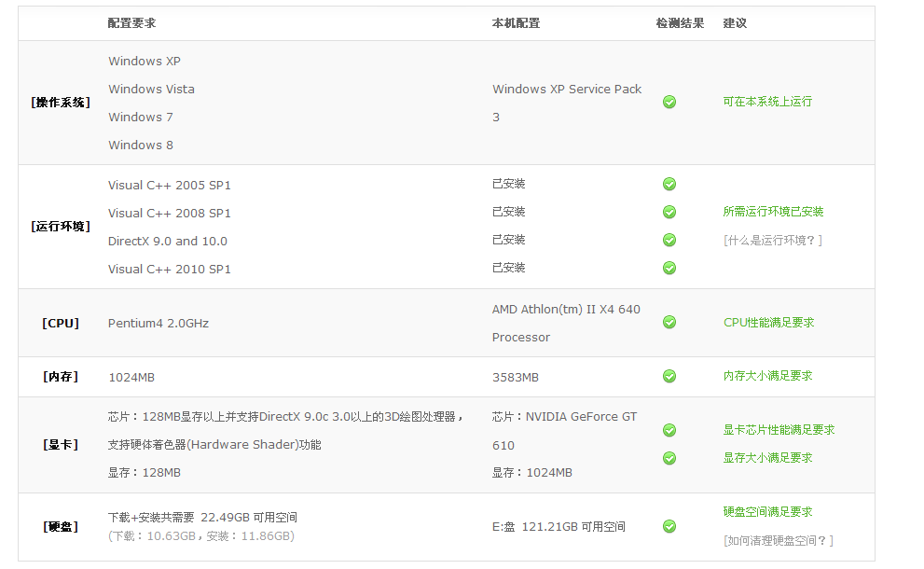This screenshot has width=924, height=569.
Task: Open the [如何清理硬盘空间？] help link
Action: pos(778,541)
